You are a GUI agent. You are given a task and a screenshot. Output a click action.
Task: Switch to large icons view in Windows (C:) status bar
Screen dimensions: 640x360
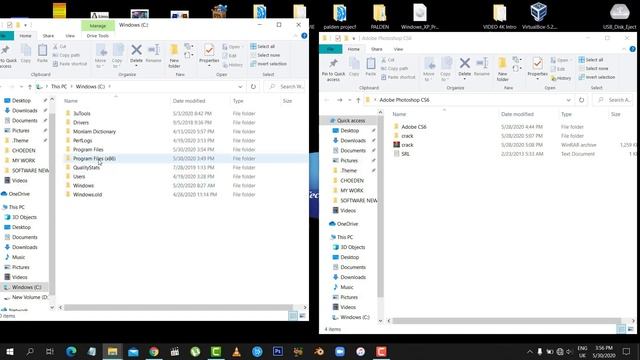302,316
